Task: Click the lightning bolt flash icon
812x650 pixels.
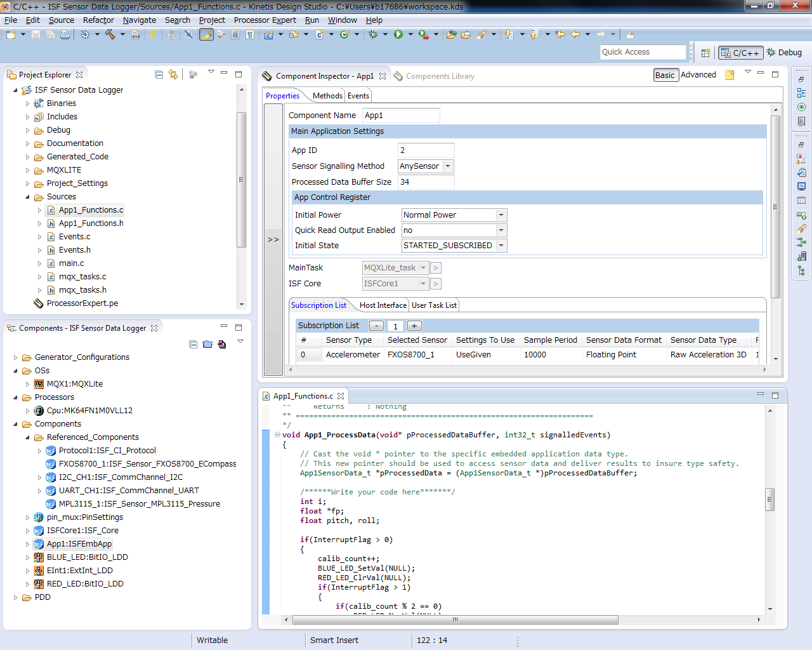Action: [152, 34]
